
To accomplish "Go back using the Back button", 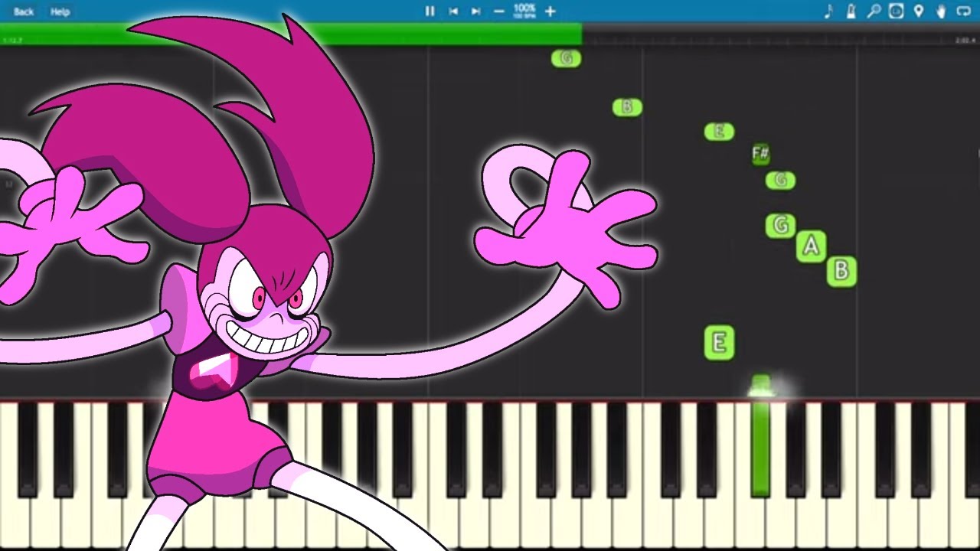I will coord(24,11).
